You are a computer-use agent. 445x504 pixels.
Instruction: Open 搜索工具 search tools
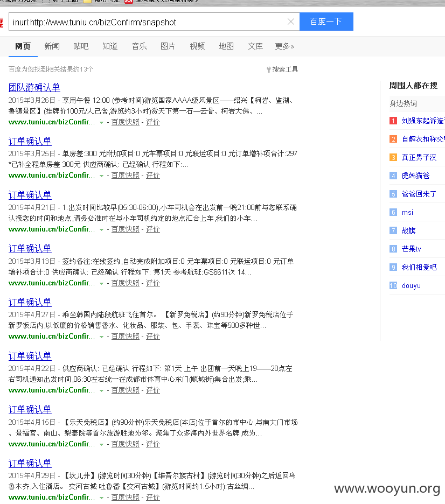[282, 69]
